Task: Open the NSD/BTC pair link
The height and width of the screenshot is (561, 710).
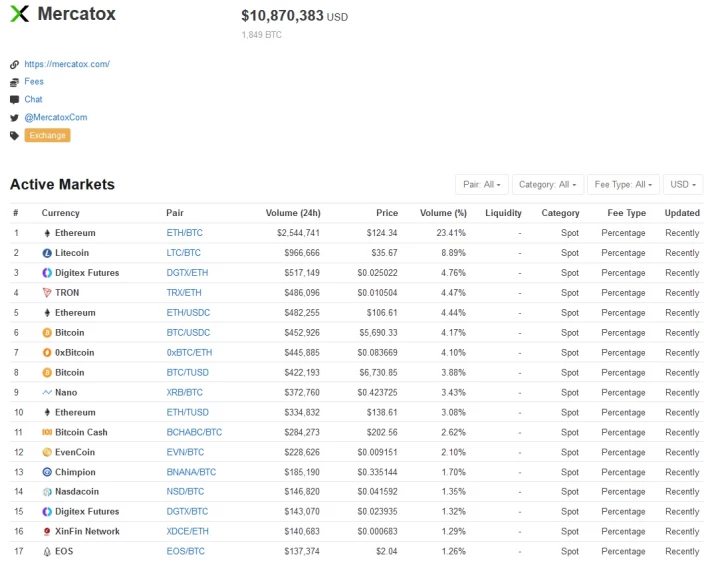Action: 185,492
